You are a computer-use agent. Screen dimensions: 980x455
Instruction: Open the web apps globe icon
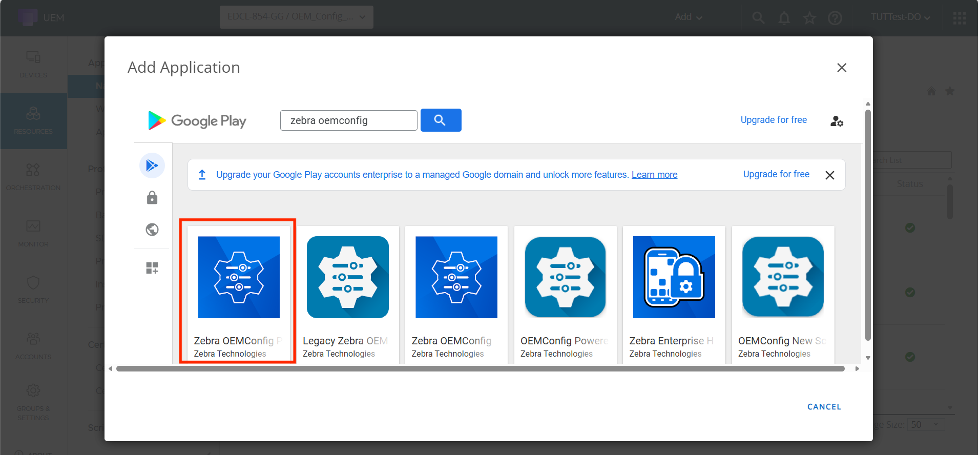(152, 230)
